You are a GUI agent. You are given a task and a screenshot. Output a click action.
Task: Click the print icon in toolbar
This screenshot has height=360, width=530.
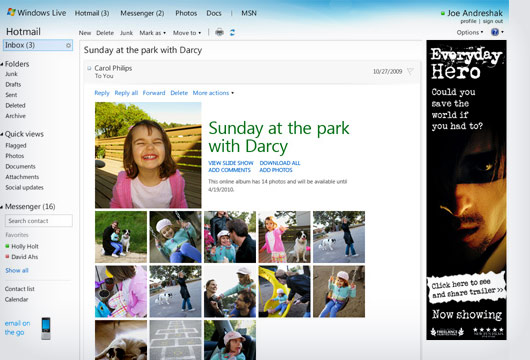tap(219, 32)
